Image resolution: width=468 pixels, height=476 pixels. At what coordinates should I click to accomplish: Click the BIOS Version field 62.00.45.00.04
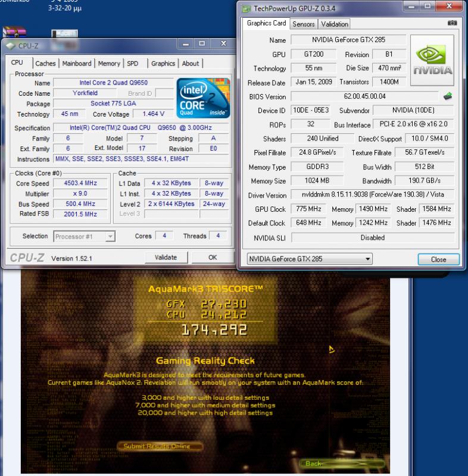click(364, 96)
